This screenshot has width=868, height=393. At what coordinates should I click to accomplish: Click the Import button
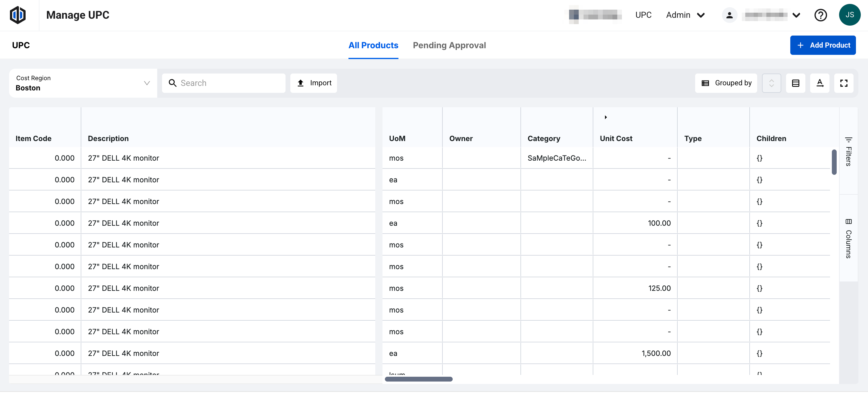point(314,83)
